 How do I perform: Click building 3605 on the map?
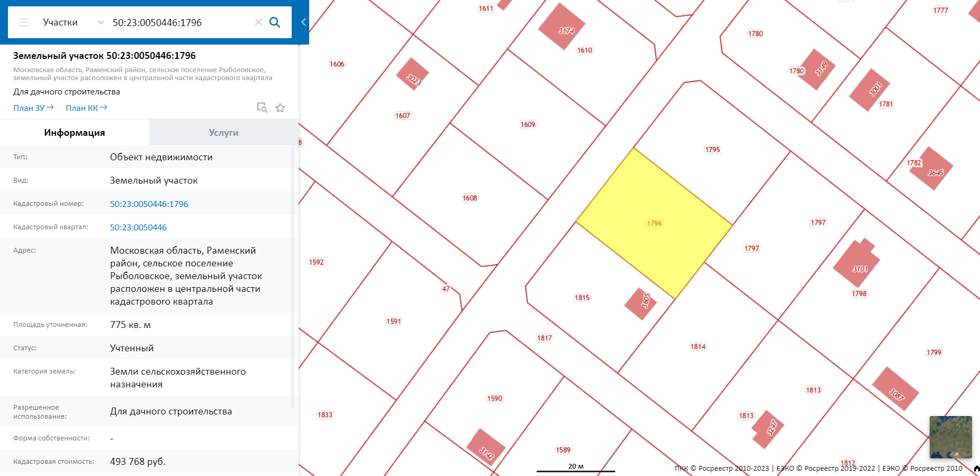pyautogui.click(x=641, y=304)
